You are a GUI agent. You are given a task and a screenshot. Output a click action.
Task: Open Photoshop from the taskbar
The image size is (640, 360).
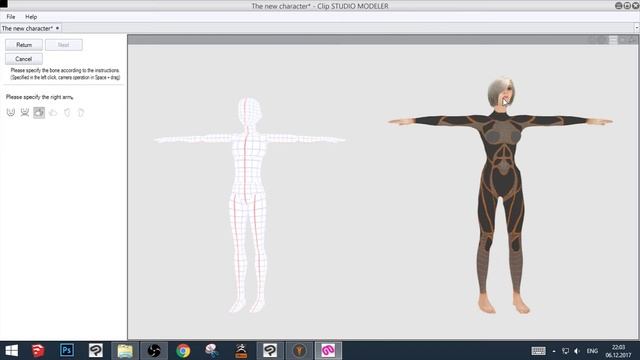coord(67,351)
